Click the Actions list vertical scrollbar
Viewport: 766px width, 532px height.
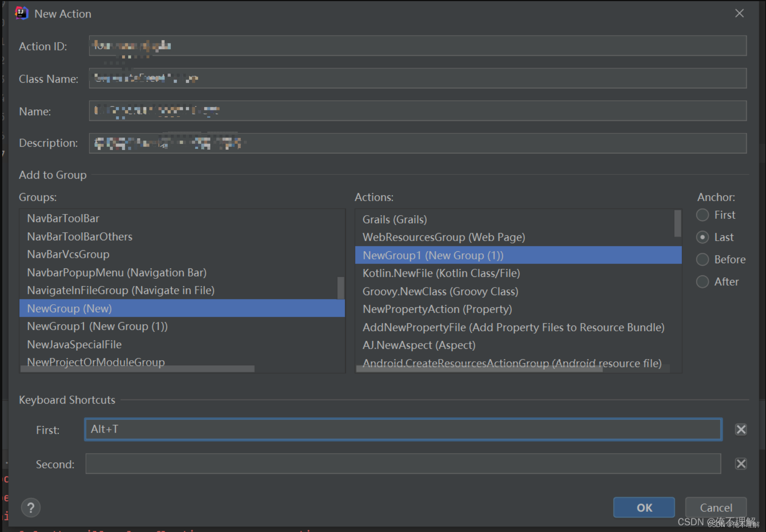(x=678, y=224)
